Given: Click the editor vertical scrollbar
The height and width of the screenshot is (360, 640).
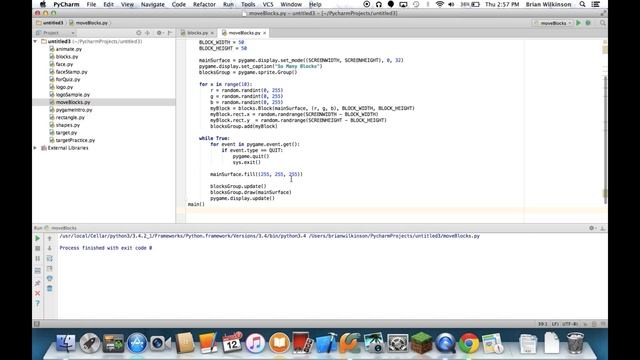Looking at the screenshot, I should (605, 139).
